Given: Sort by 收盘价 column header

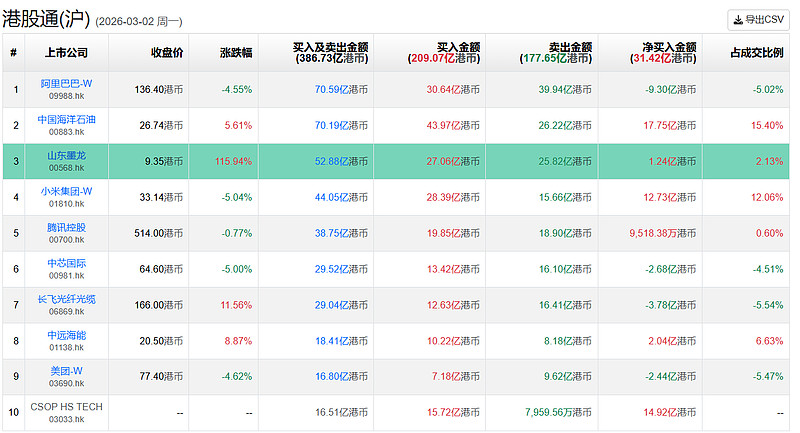Looking at the screenshot, I should 166,52.
